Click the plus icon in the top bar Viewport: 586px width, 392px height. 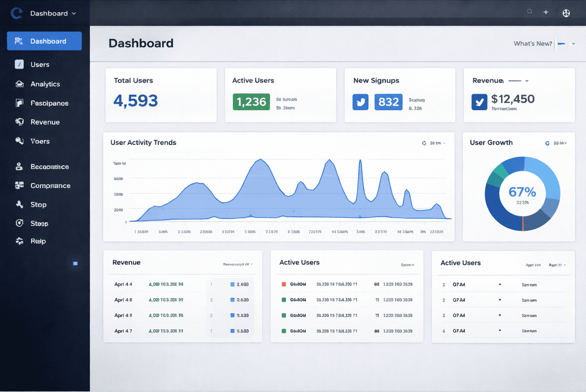(546, 11)
